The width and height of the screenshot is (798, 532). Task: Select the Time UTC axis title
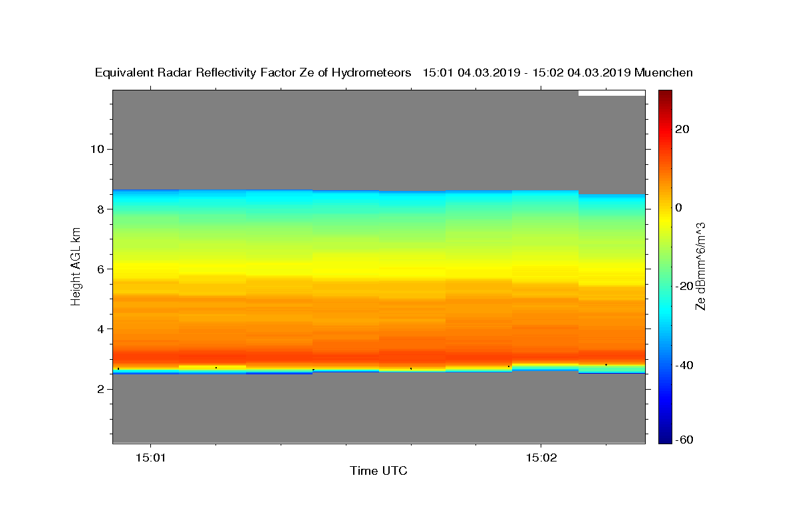pos(378,471)
